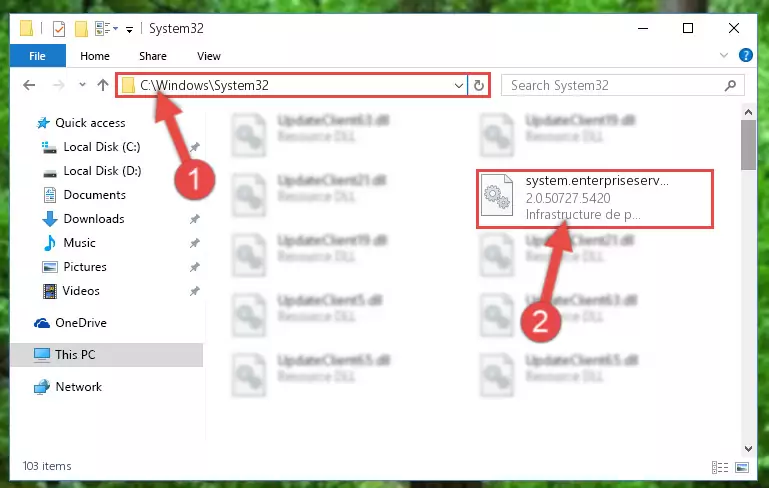The image size is (769, 488).
Task: Click the Properties icon in title bar
Action: [59, 28]
